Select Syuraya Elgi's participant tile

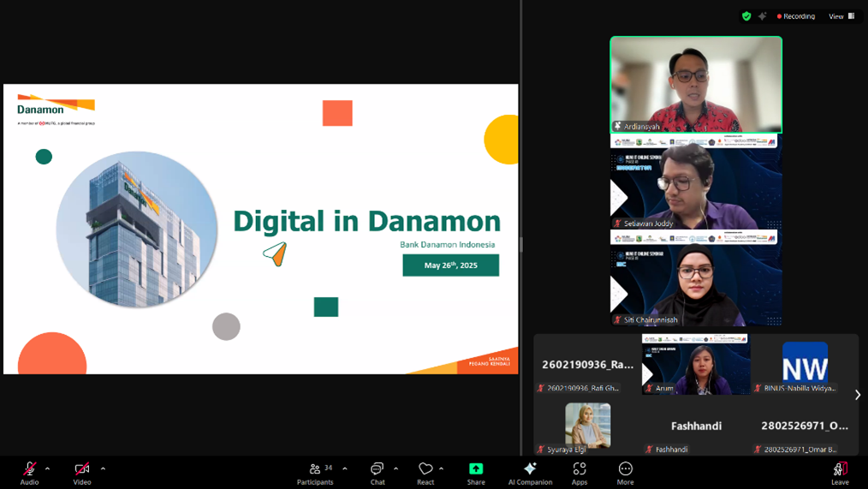click(x=588, y=426)
